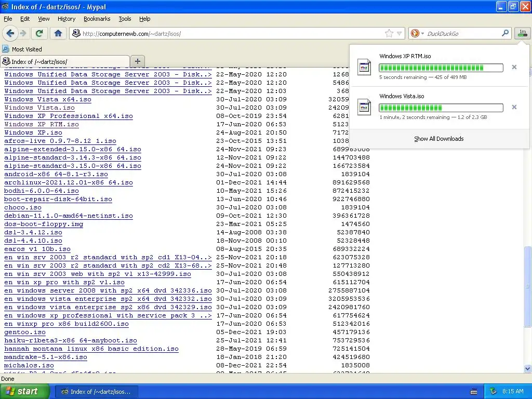Screen dimensions: 532x399
Task: Open bodhi-6.0.0-64.iso link
Action: click(42, 191)
